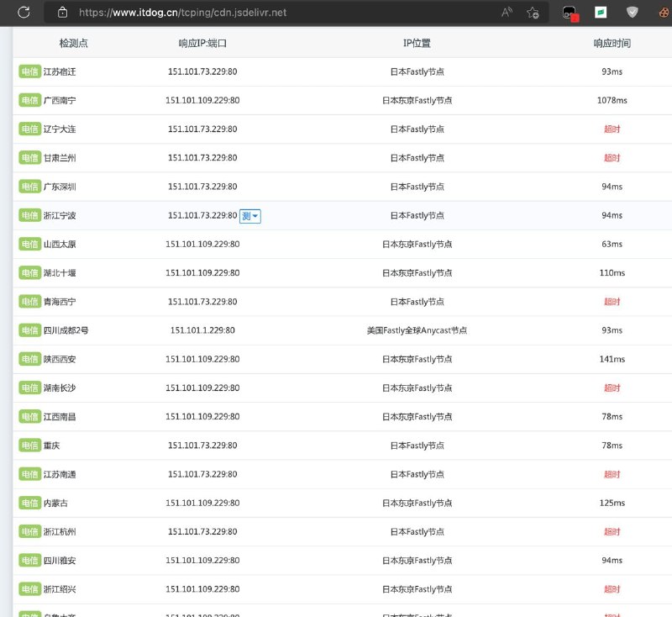
Task: Click the 125ms value for 内蒙古
Action: (612, 503)
